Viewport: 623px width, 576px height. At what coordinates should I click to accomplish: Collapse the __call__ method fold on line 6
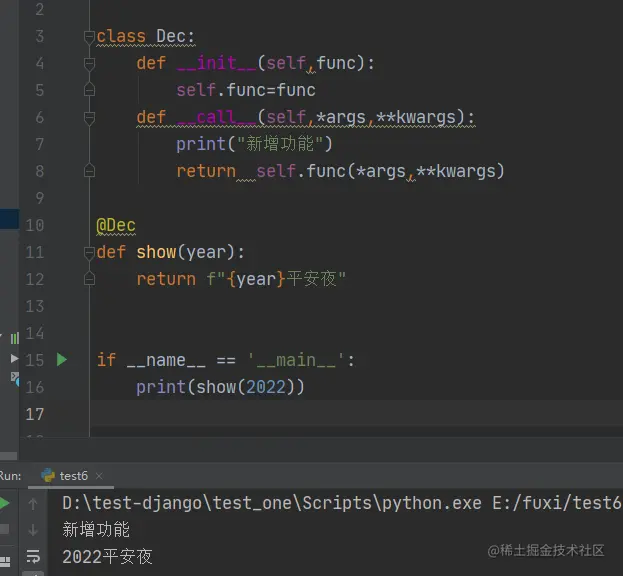(x=89, y=118)
